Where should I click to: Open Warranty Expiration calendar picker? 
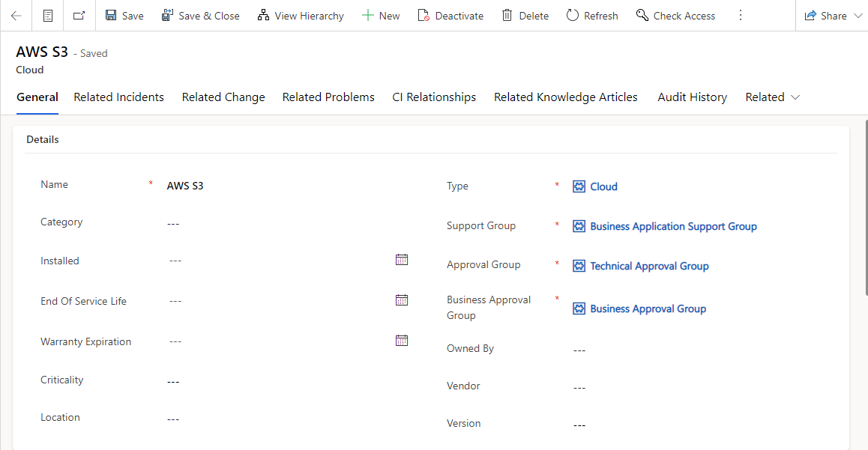click(402, 341)
